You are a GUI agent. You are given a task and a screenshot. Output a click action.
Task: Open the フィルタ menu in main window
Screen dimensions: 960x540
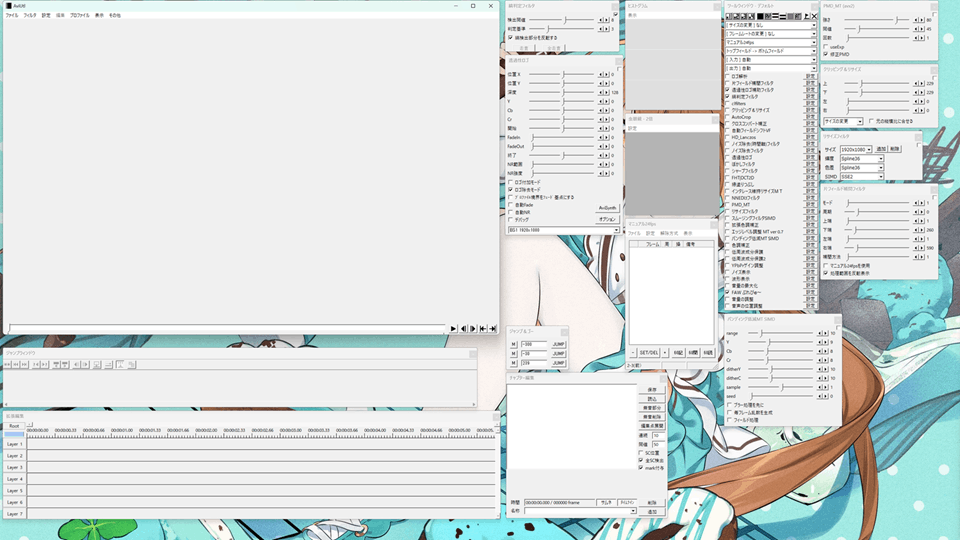29,15
